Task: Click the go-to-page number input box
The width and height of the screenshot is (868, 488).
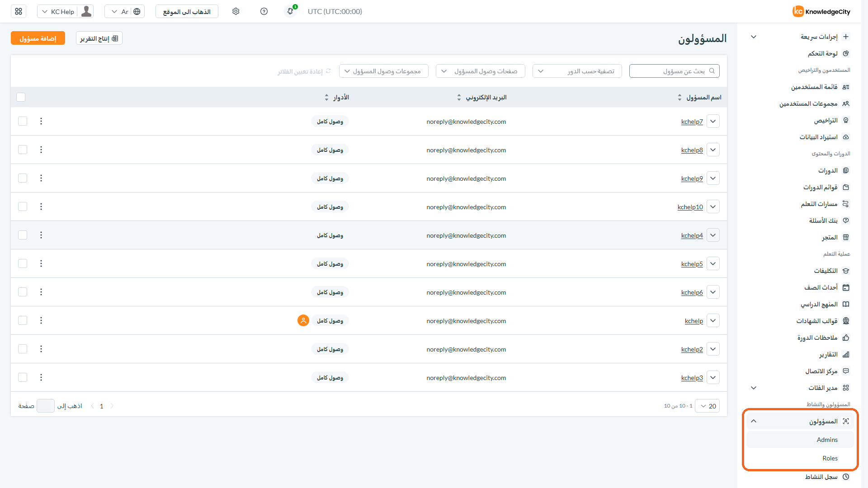Action: pyautogui.click(x=46, y=406)
